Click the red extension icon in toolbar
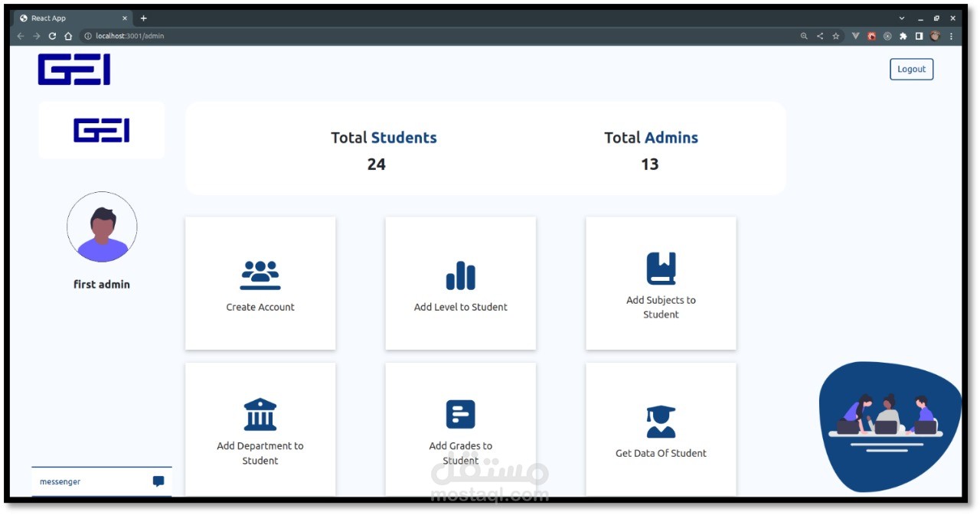Screen dimensions: 980x515 (x=871, y=36)
